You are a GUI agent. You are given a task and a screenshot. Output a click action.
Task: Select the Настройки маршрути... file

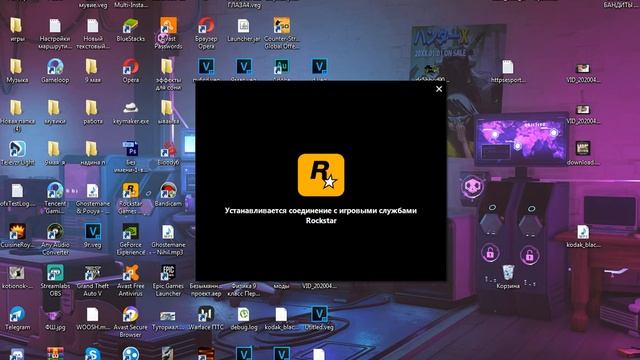(55, 33)
